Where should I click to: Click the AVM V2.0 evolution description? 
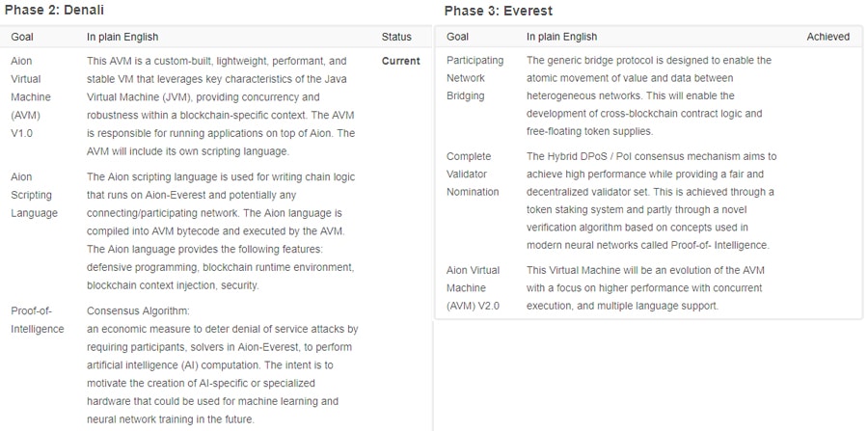(644, 287)
